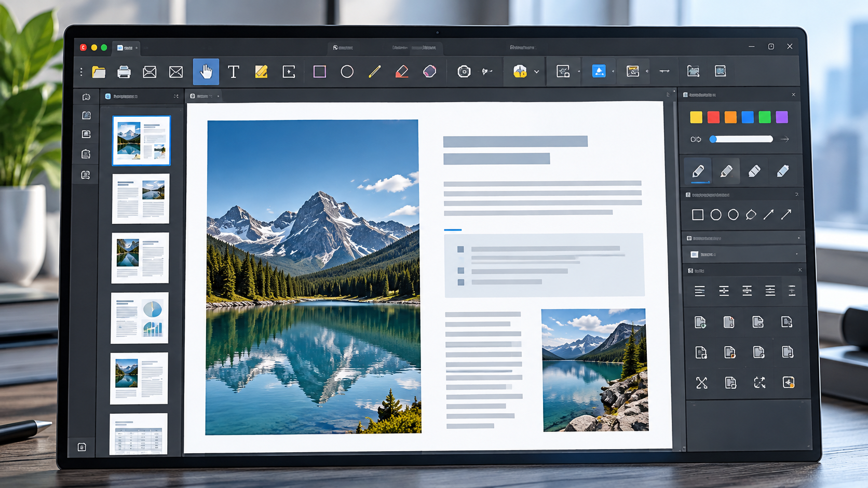Select the red eraser tool in the toolbar
The width and height of the screenshot is (868, 488).
pos(402,72)
